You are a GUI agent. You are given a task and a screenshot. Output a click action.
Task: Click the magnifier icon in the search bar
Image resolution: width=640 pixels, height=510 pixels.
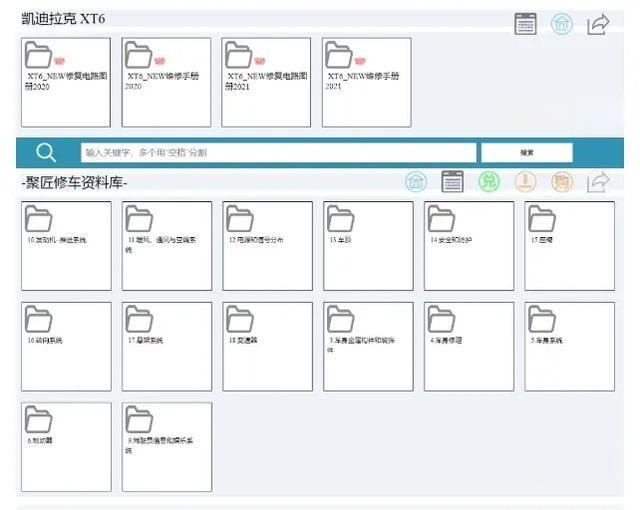tap(46, 153)
